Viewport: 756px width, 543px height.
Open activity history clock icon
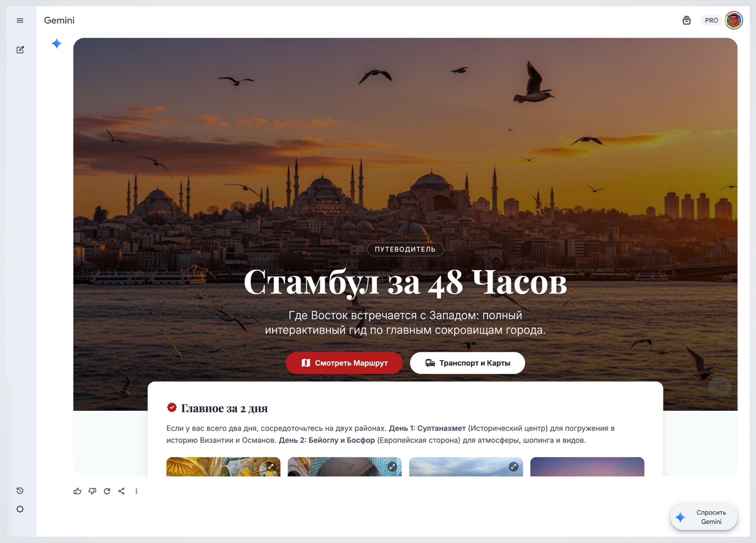pyautogui.click(x=20, y=491)
